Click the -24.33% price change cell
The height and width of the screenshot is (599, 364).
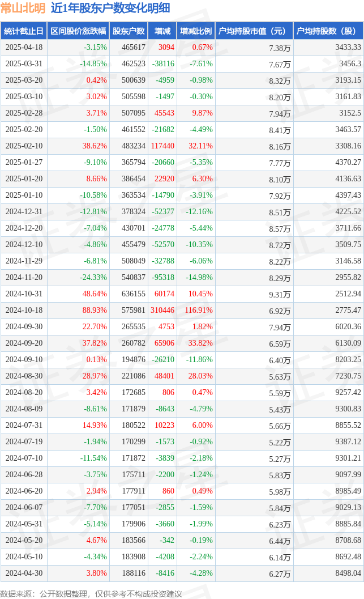[x=93, y=277]
